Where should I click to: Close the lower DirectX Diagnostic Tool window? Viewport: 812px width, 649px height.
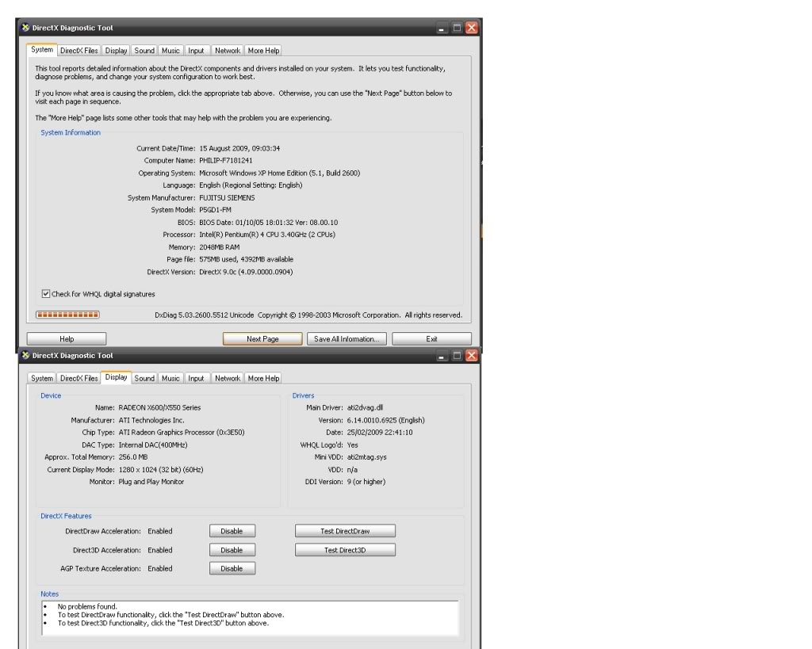click(x=471, y=356)
